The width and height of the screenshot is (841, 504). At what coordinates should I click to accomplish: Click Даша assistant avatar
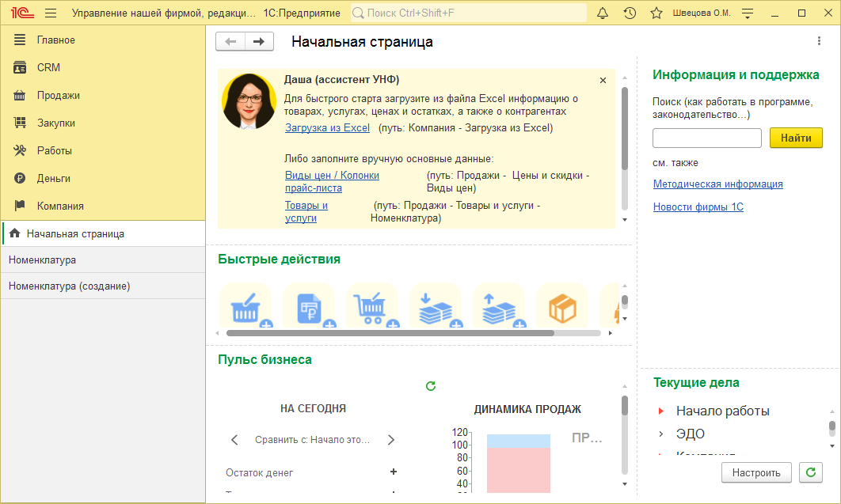[249, 101]
